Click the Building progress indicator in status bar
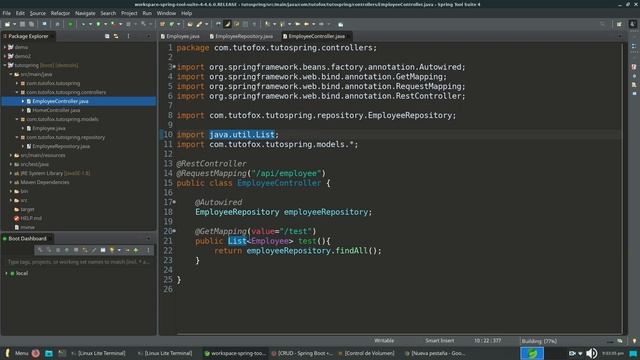 pos(539,341)
